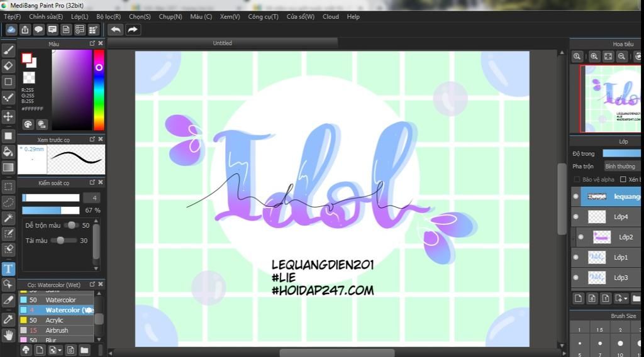
Task: Hide the Lớp4 layer
Action: pyautogui.click(x=576, y=217)
